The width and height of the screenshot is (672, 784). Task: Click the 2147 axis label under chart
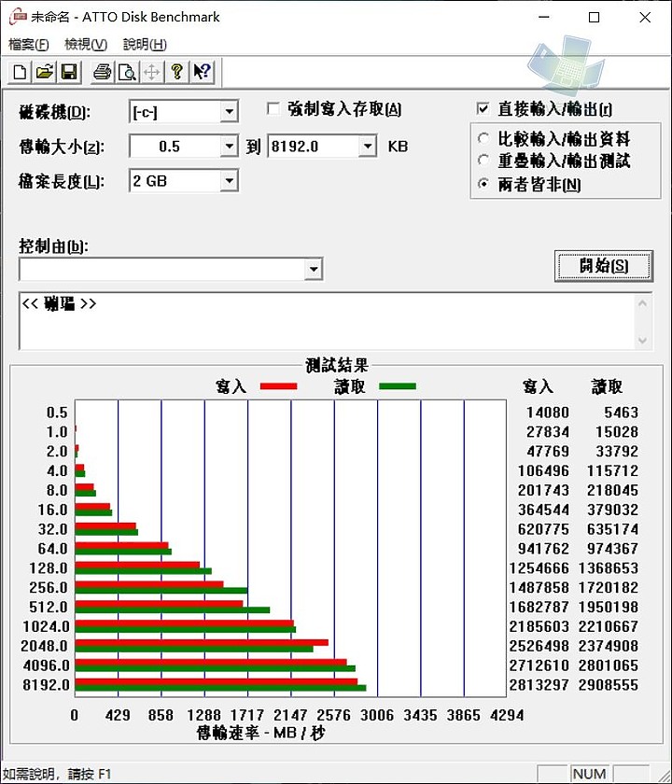(290, 716)
